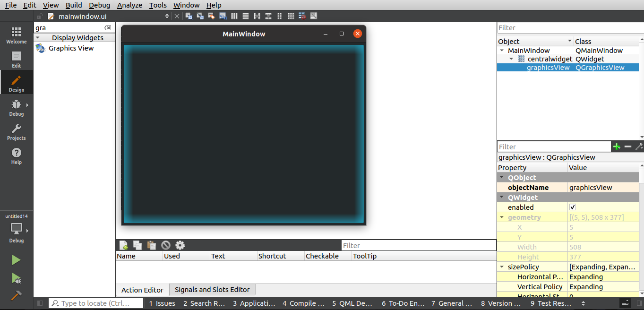This screenshot has width=644, height=310.
Task: Apply Lay Out Vertically from toolbar
Action: [246, 16]
